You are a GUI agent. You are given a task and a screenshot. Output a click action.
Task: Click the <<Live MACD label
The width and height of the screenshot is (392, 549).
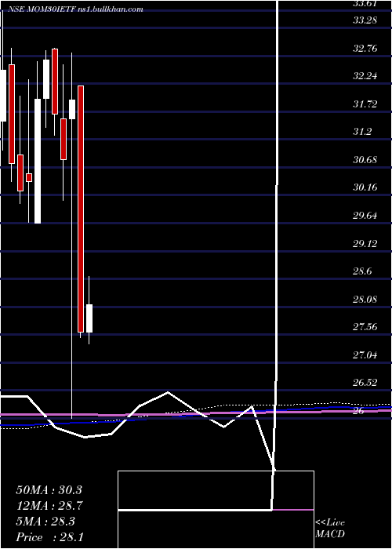[x=330, y=529]
